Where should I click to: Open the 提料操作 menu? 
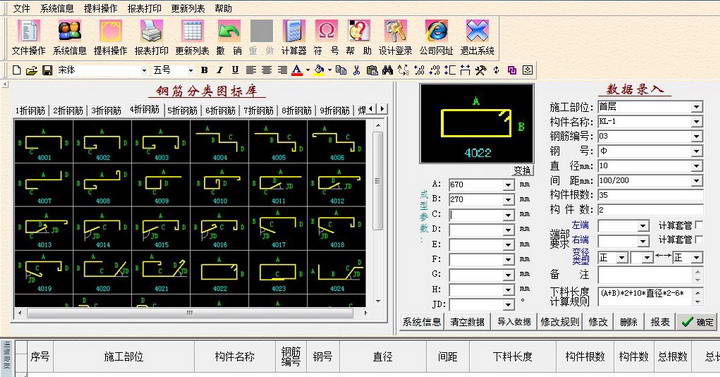click(x=101, y=8)
